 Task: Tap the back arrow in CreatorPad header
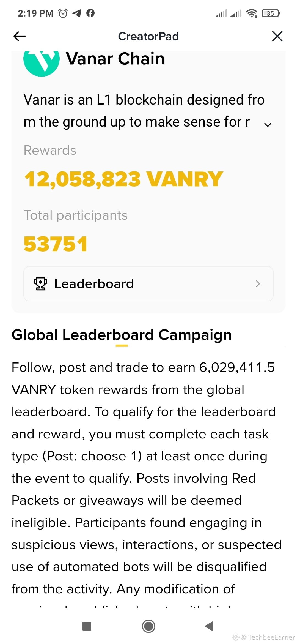(x=20, y=36)
